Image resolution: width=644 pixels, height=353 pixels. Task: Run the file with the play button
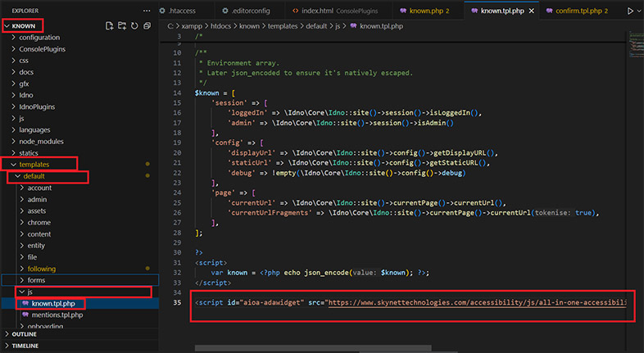tap(630, 11)
